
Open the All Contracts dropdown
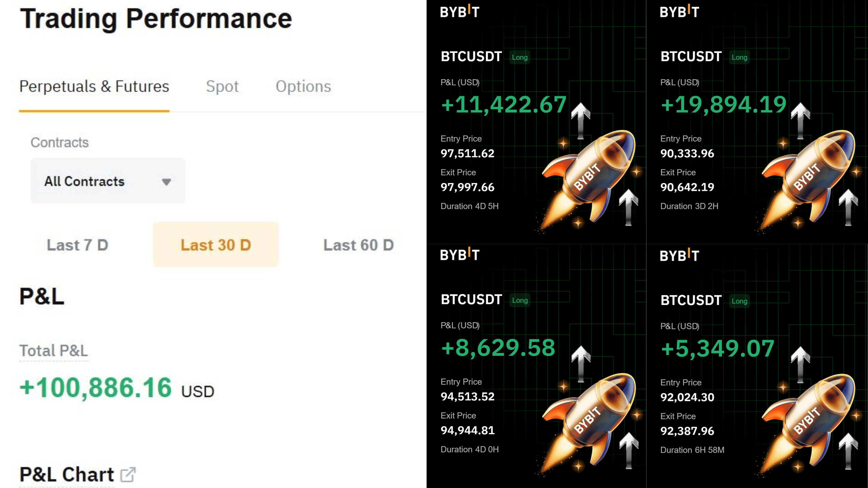pos(108,181)
